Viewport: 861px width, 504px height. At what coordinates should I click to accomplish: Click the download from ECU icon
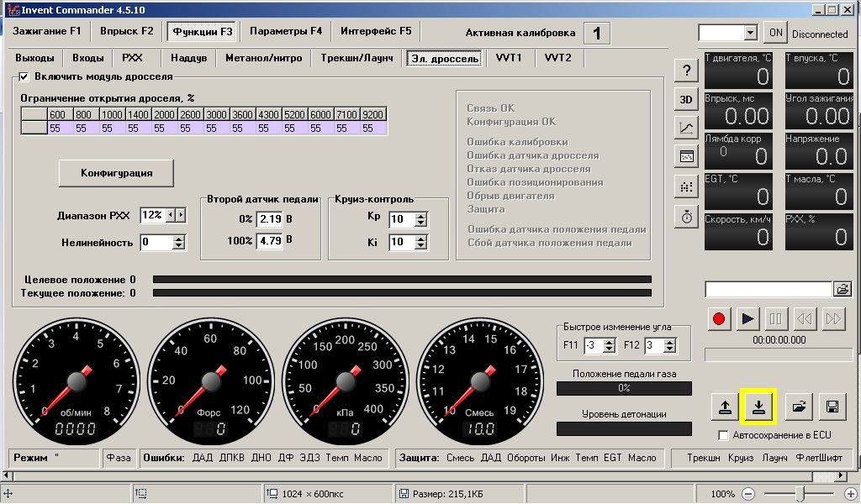point(758,407)
